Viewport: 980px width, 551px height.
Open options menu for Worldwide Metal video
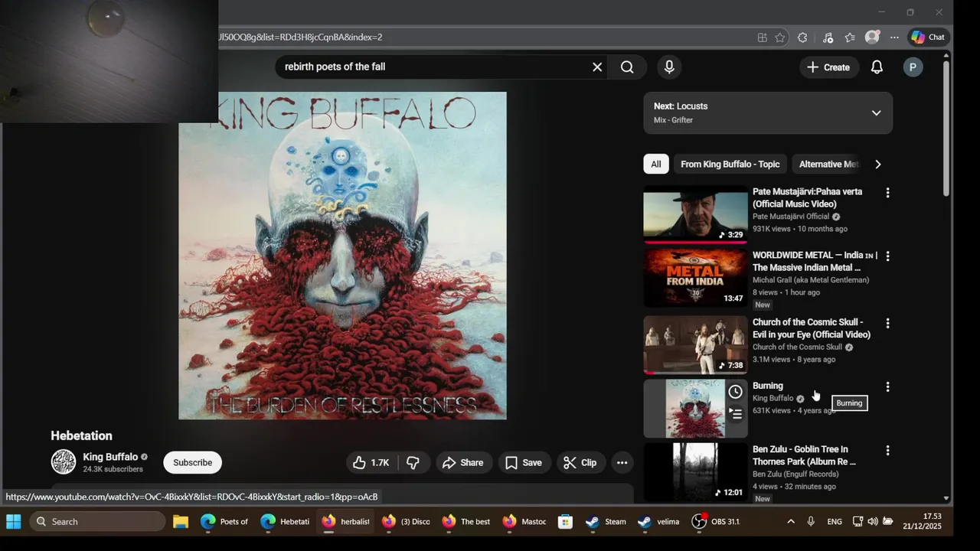(x=887, y=256)
